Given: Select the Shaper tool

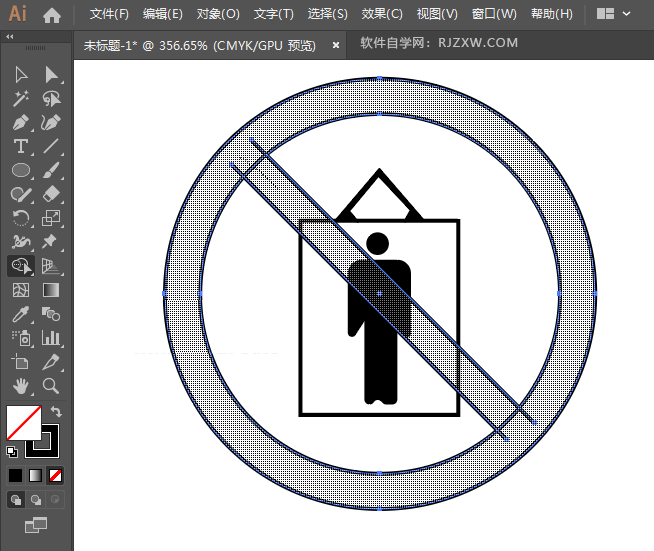Looking at the screenshot, I should pyautogui.click(x=21, y=194).
